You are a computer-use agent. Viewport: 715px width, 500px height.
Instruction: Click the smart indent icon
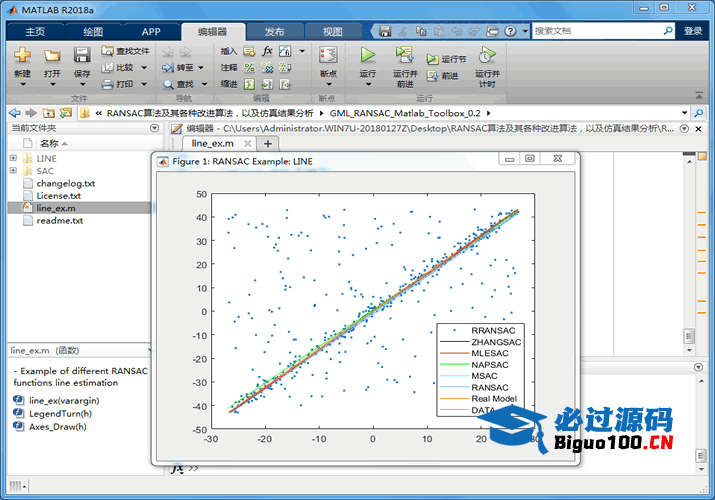click(249, 84)
